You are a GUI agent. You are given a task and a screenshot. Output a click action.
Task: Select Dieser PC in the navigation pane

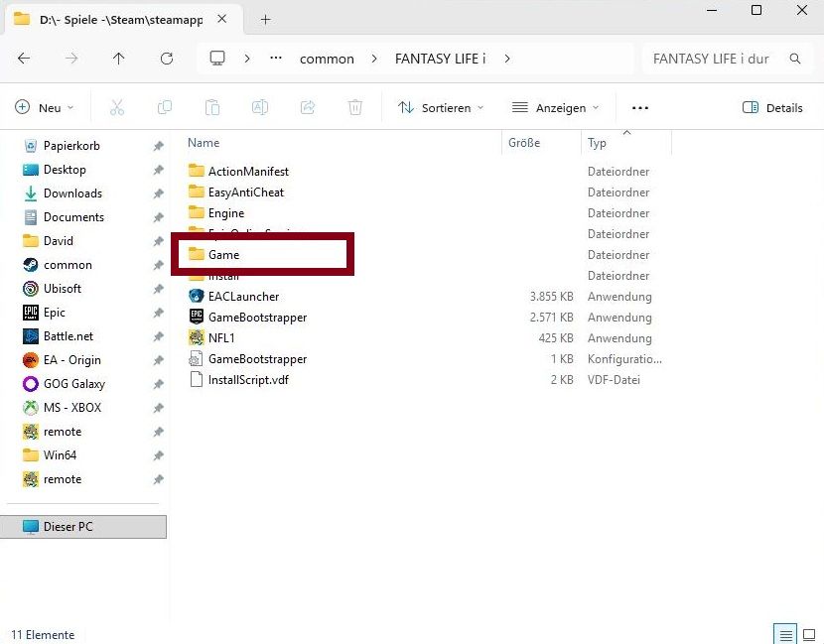83,526
